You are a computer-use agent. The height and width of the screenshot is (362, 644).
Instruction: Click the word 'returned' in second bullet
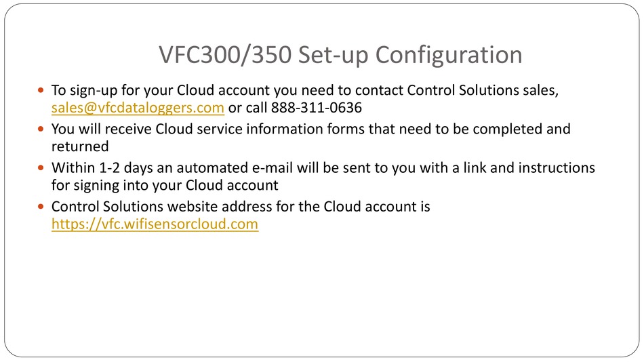coord(80,146)
